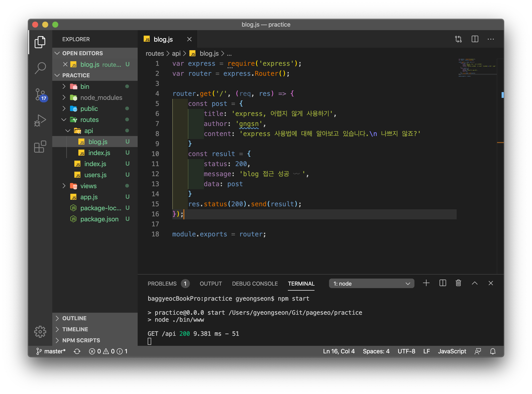
Task: Open the Search view in activity bar
Action: pyautogui.click(x=40, y=68)
